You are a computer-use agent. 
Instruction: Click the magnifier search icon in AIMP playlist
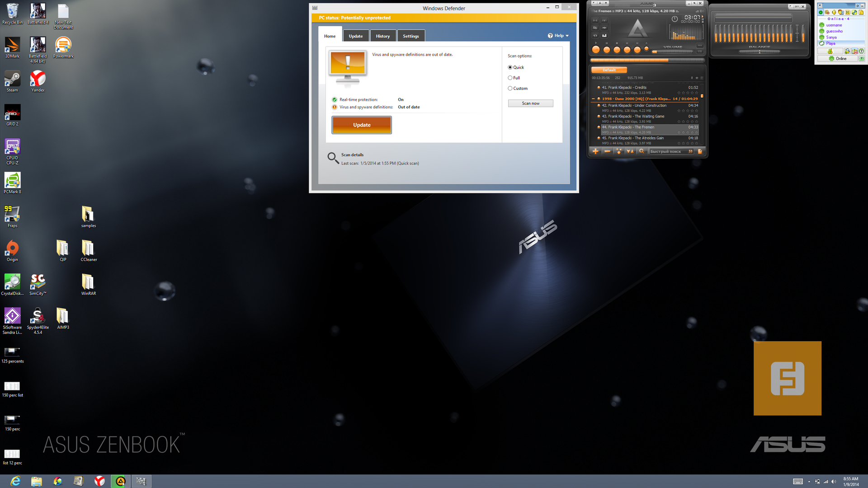coord(641,151)
